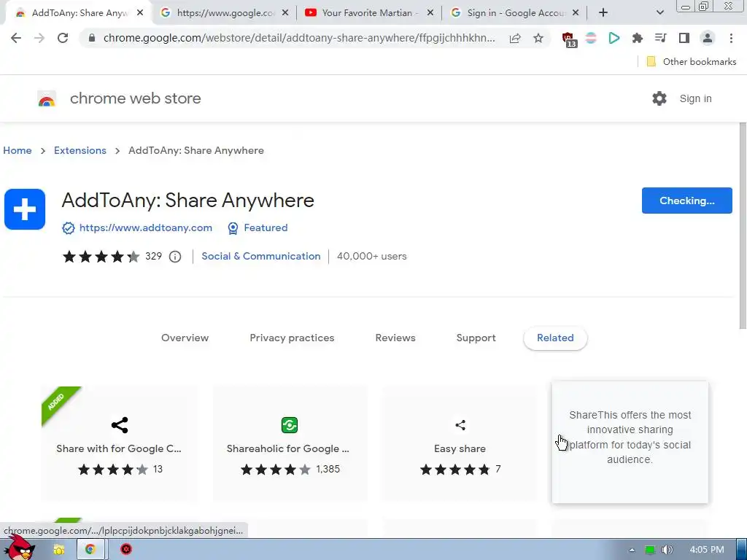Expand the tab search dropdown arrow
Viewport: 747px width, 560px height.
click(x=659, y=13)
